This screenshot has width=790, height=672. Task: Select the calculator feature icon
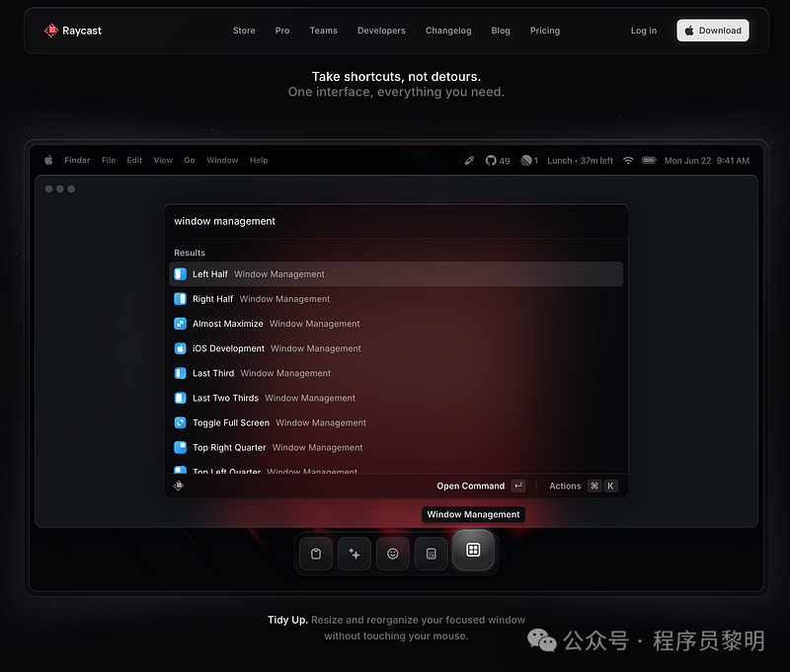point(431,554)
